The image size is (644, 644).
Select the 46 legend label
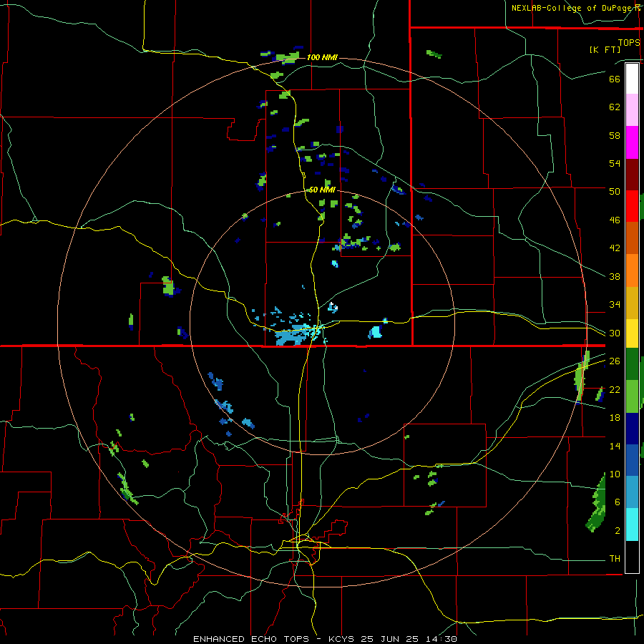click(x=615, y=220)
